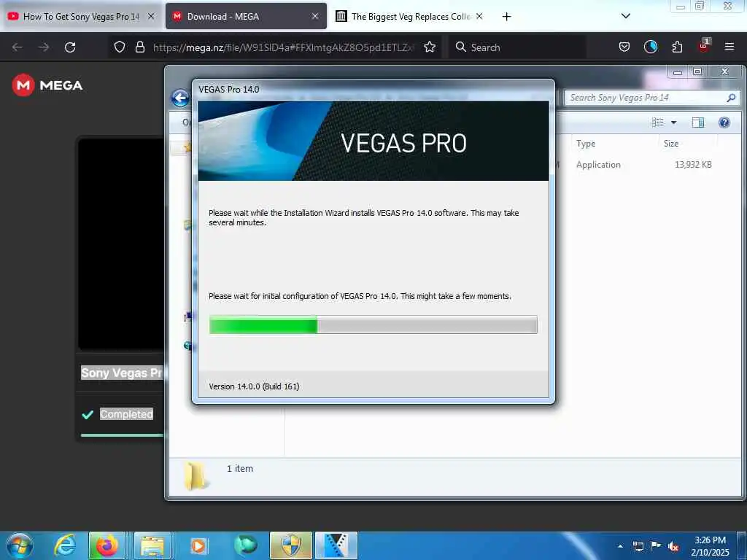Toggle the Explorer preview pane
The image size is (747, 560).
coord(698,122)
